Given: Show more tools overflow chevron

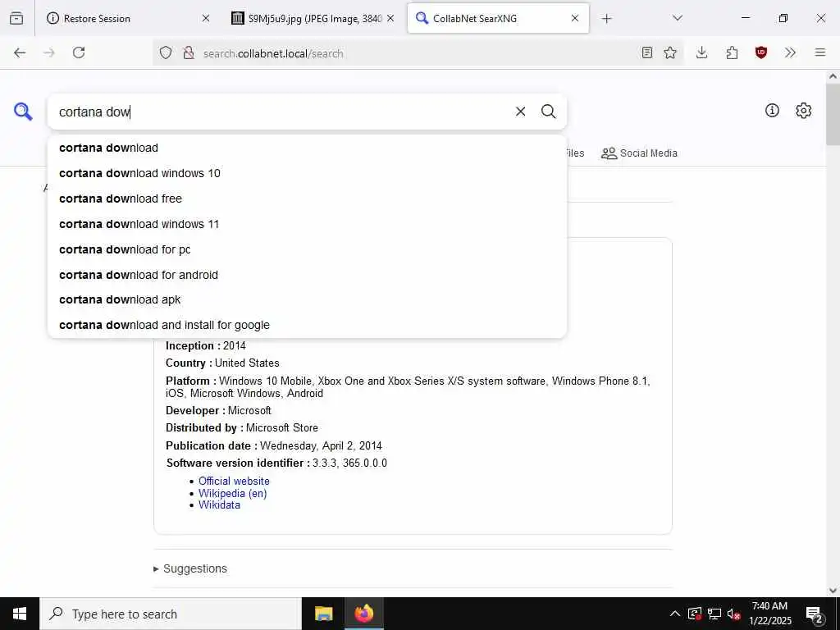Looking at the screenshot, I should point(790,52).
